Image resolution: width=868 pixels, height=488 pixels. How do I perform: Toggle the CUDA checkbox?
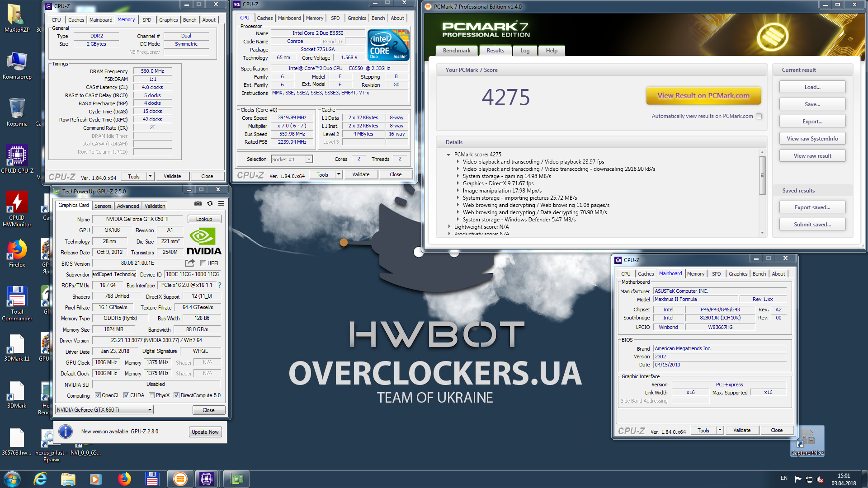pos(127,395)
